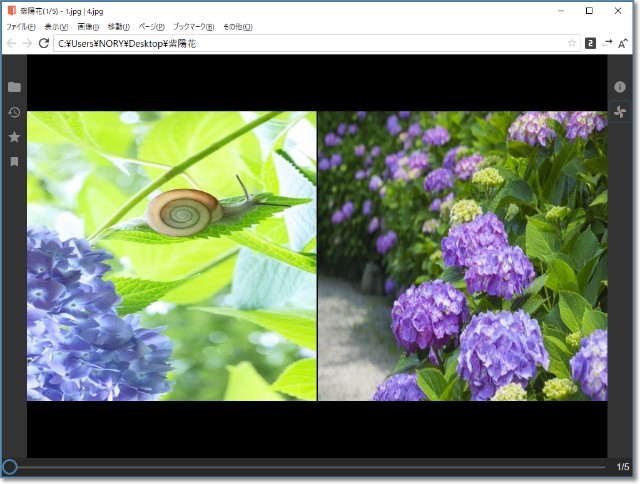The height and width of the screenshot is (484, 640).
Task: Show the history panel clock icon
Action: point(14,112)
